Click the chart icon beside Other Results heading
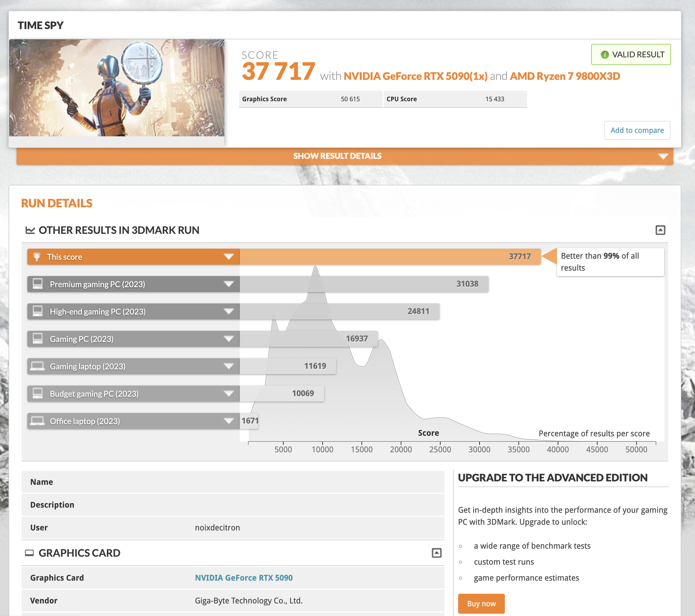Viewport: 695px width, 616px height. [30, 230]
